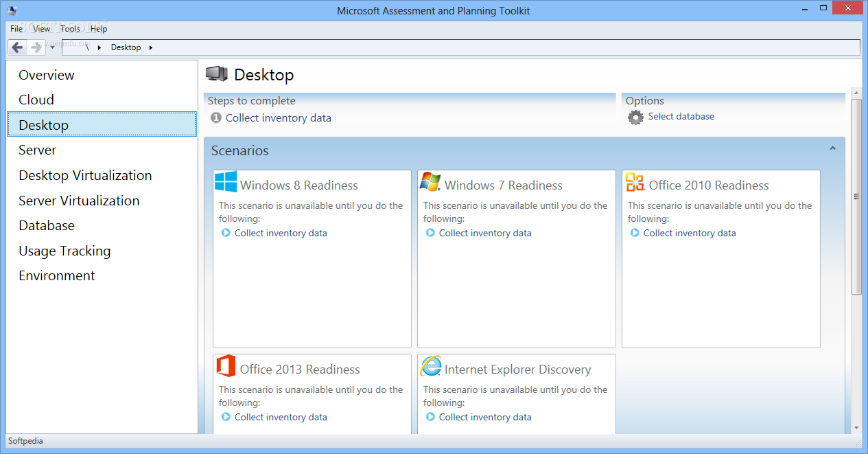This screenshot has width=868, height=454.
Task: Click the Select database link
Action: tap(681, 116)
